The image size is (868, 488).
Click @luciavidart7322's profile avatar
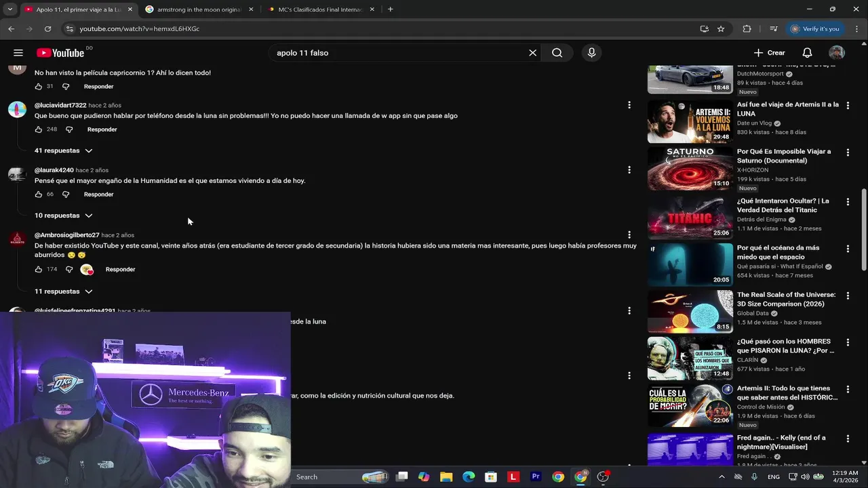(x=17, y=110)
